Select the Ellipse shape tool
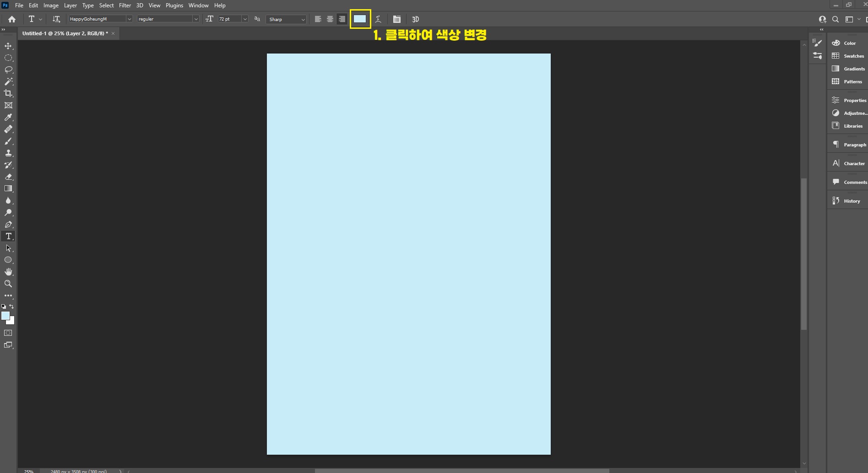Image resolution: width=868 pixels, height=473 pixels. click(8, 260)
